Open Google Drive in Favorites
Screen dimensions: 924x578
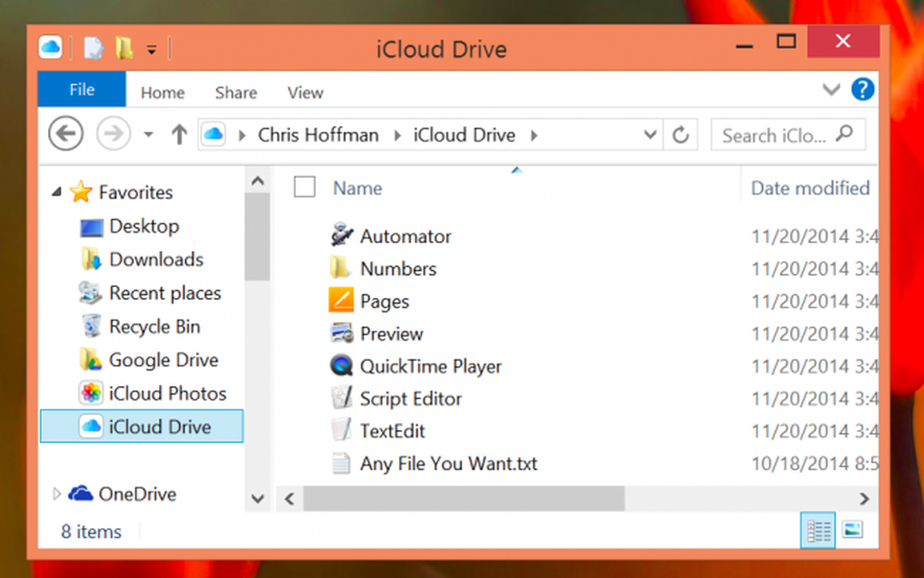[164, 359]
